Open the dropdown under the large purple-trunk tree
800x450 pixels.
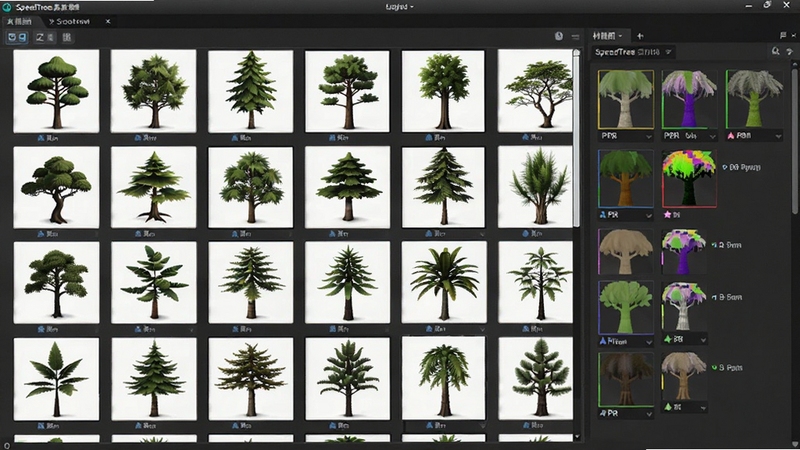[x=712, y=136]
